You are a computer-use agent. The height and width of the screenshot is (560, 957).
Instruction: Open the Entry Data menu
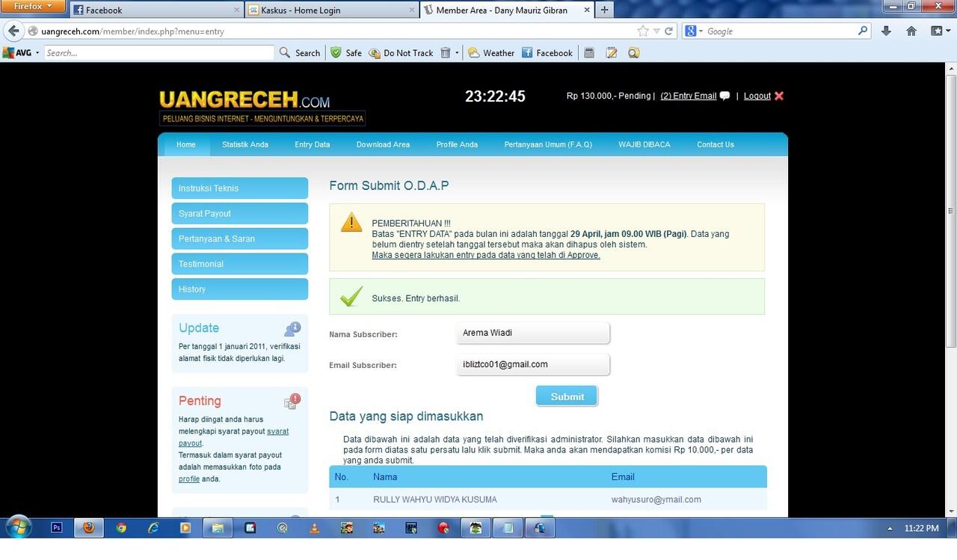[313, 144]
